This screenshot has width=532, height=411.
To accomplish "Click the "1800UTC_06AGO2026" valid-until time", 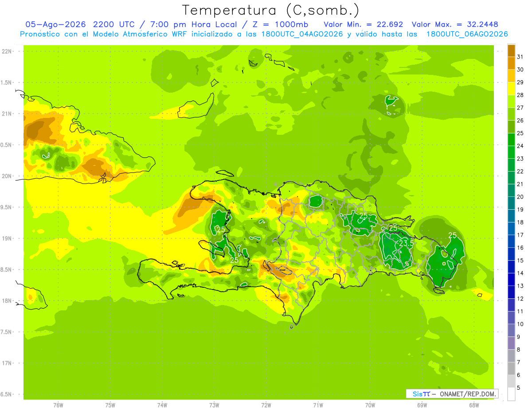I will pyautogui.click(x=467, y=34).
